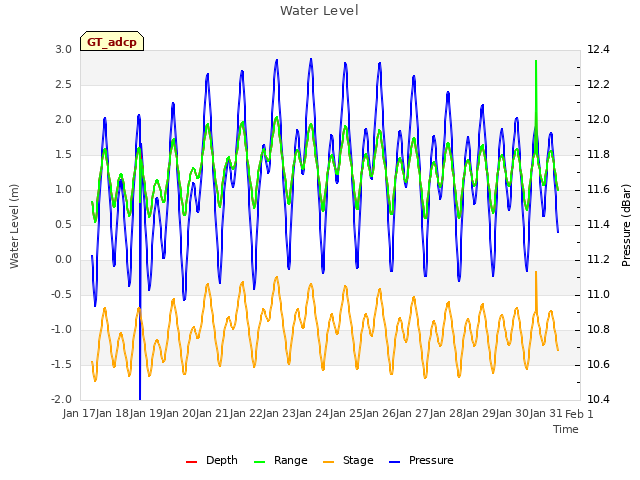Click the Jan 28 date tick label
The width and height of the screenshot is (640, 480).
pyautogui.click(x=446, y=413)
